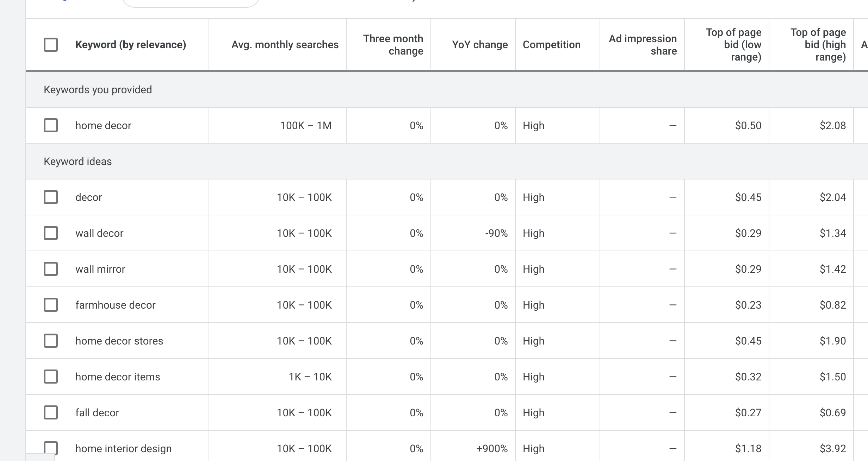Screen dimensions: 868x461
Task: Check the 'home interior design' checkbox
Action: click(x=51, y=448)
